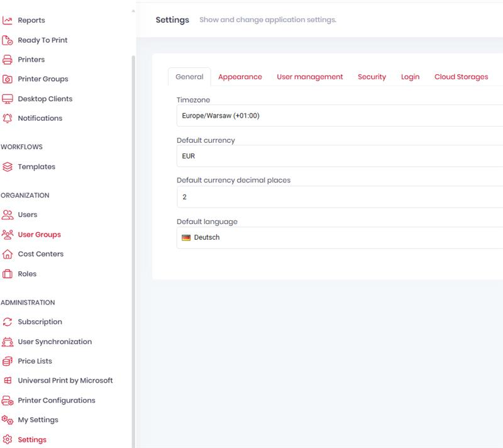Open the User management tab
The height and width of the screenshot is (448, 503).
[x=309, y=77]
